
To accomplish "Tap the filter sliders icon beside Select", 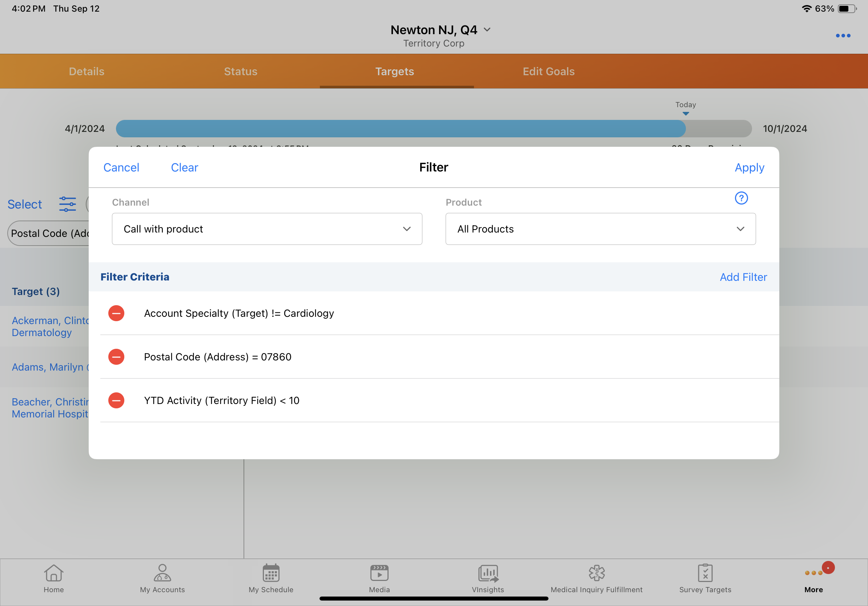I will tap(67, 204).
